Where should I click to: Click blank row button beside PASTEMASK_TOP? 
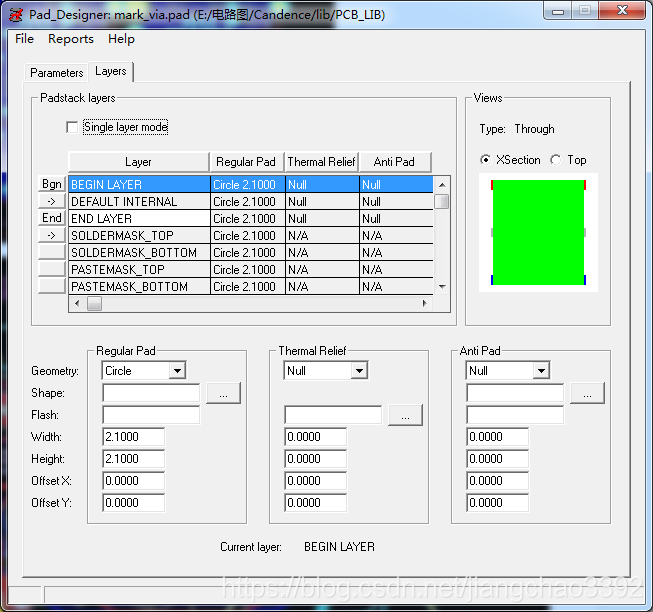pyautogui.click(x=52, y=269)
